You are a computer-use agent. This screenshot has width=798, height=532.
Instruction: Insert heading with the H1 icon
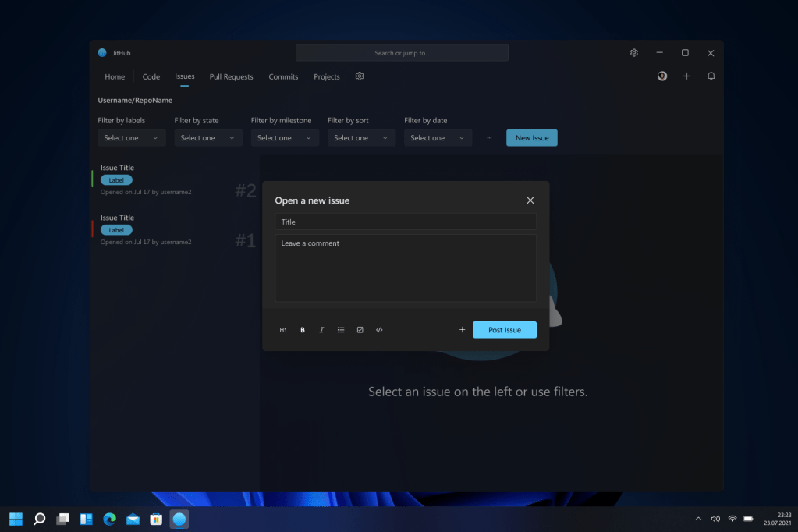pyautogui.click(x=283, y=330)
